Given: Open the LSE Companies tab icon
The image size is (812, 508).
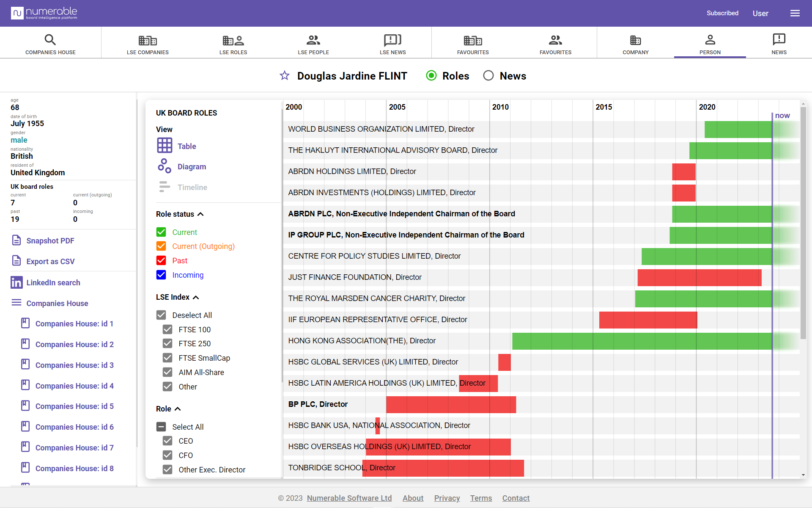Looking at the screenshot, I should tap(148, 40).
